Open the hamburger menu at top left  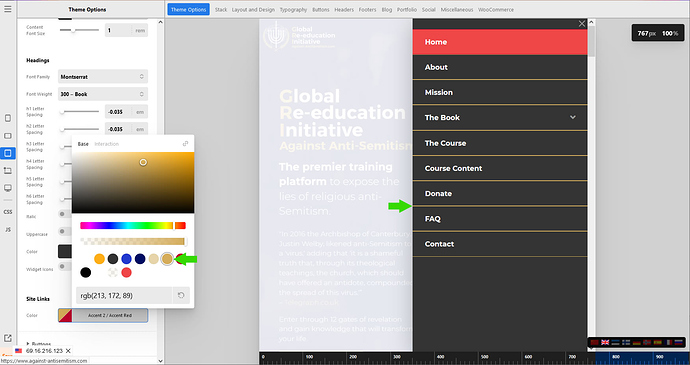point(8,9)
